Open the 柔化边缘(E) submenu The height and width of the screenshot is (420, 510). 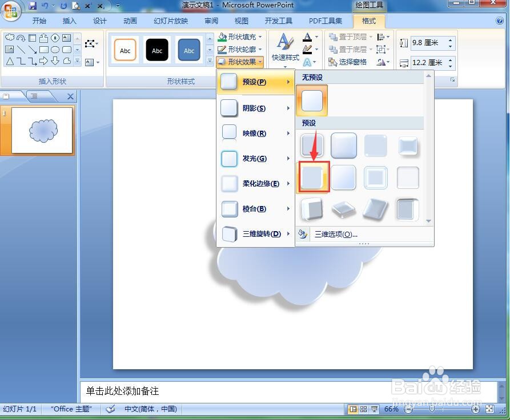click(x=256, y=184)
